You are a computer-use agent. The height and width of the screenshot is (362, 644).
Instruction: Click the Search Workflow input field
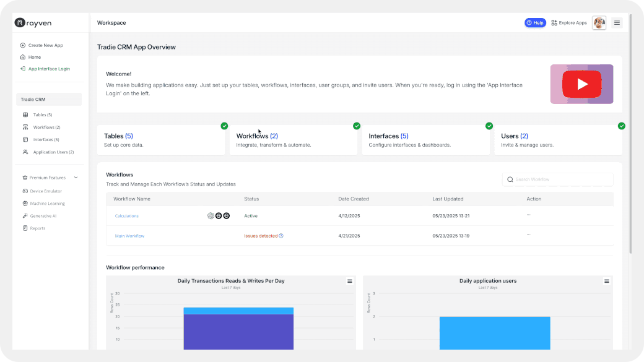(557, 179)
